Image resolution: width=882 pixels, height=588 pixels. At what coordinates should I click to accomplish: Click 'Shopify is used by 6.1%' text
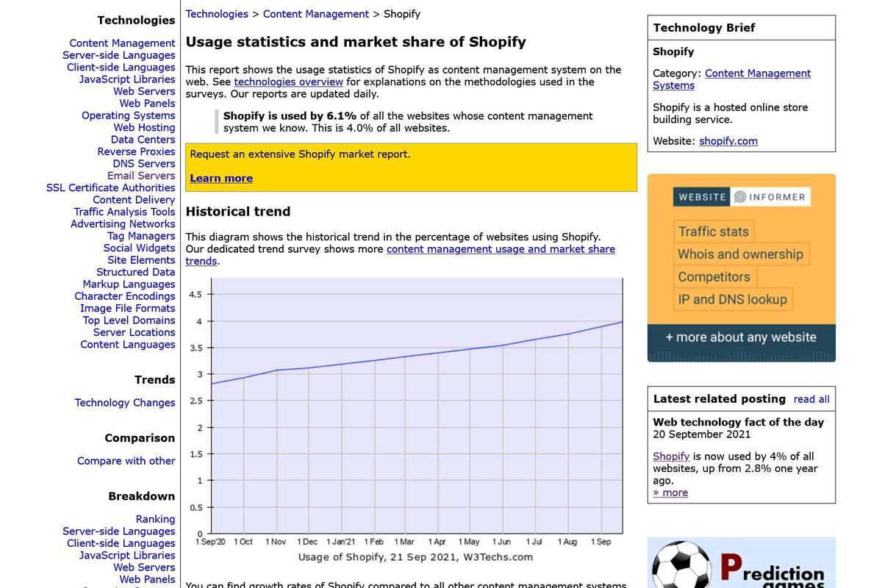[x=290, y=116]
